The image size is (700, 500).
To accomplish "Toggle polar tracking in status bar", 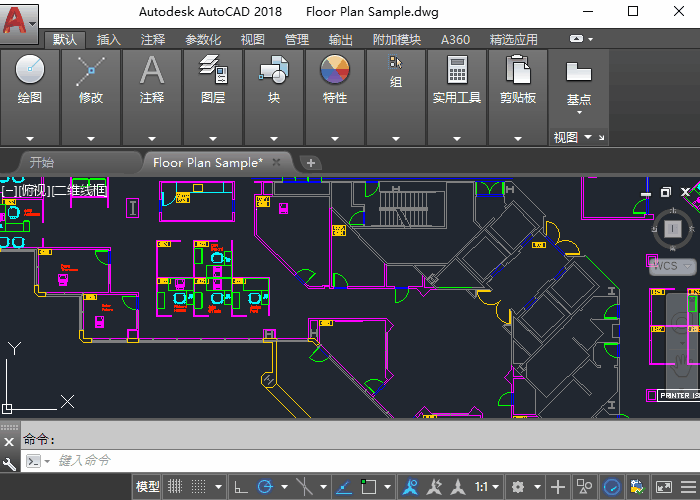I will [265, 486].
